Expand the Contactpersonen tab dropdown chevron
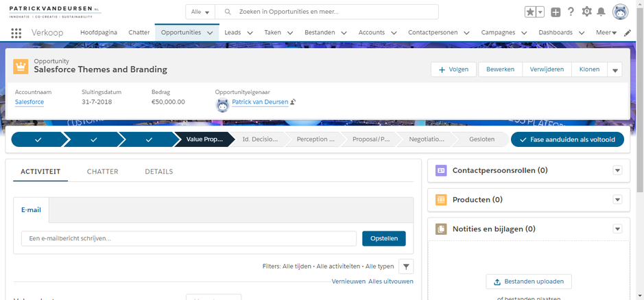The width and height of the screenshot is (644, 300). coord(466,33)
